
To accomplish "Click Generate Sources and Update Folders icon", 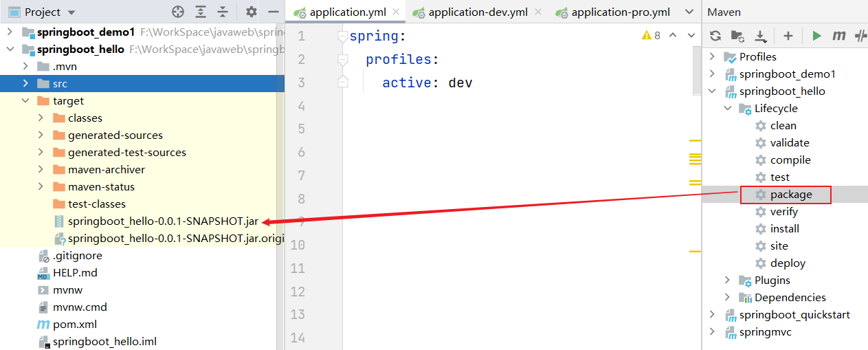I will 737,36.
